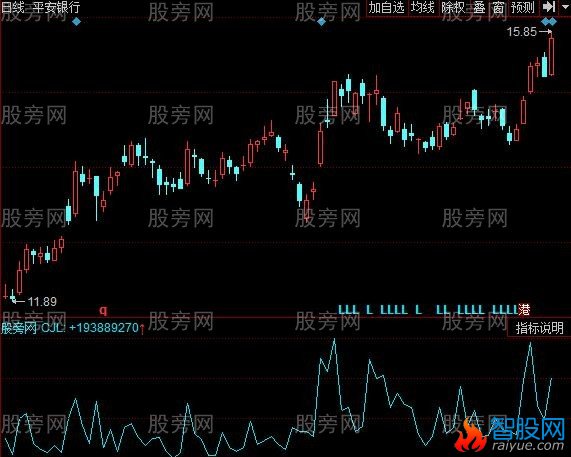Click the 窗 multi-window button
The height and width of the screenshot is (457, 571).
(x=498, y=8)
